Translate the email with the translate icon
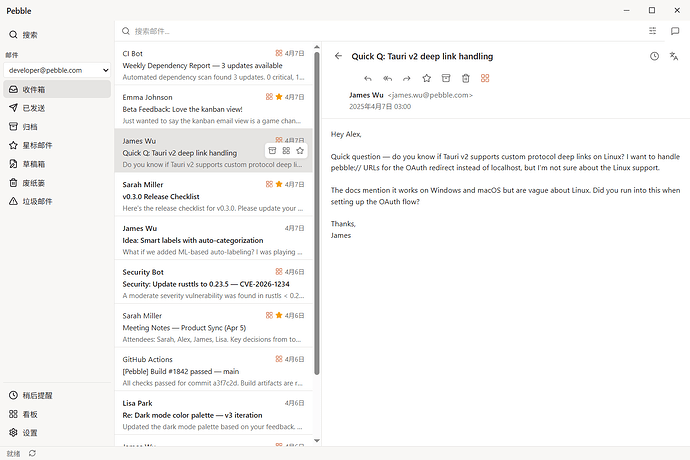690x460 pixels. click(x=674, y=56)
